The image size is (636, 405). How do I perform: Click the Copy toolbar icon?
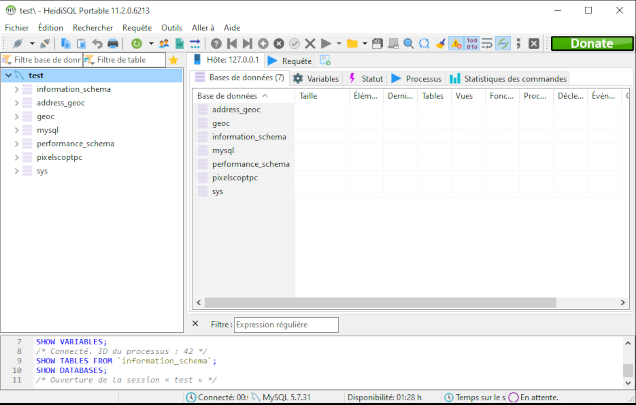(x=65, y=43)
